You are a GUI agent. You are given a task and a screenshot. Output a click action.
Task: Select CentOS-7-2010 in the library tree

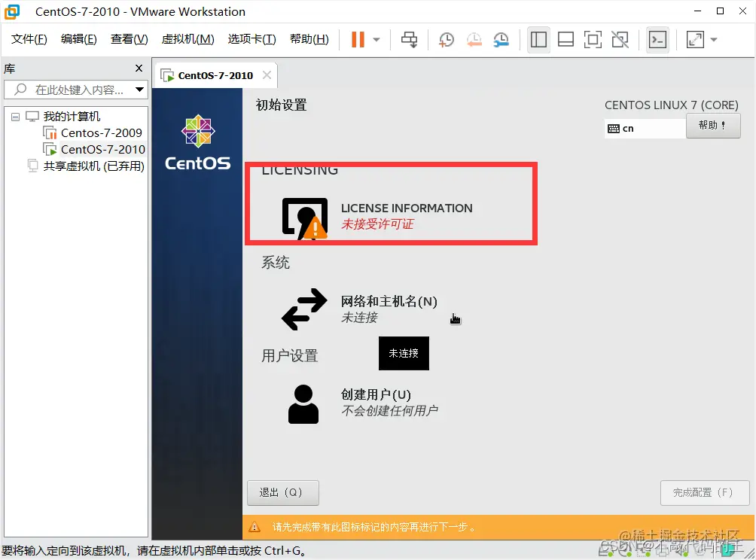[x=102, y=149]
